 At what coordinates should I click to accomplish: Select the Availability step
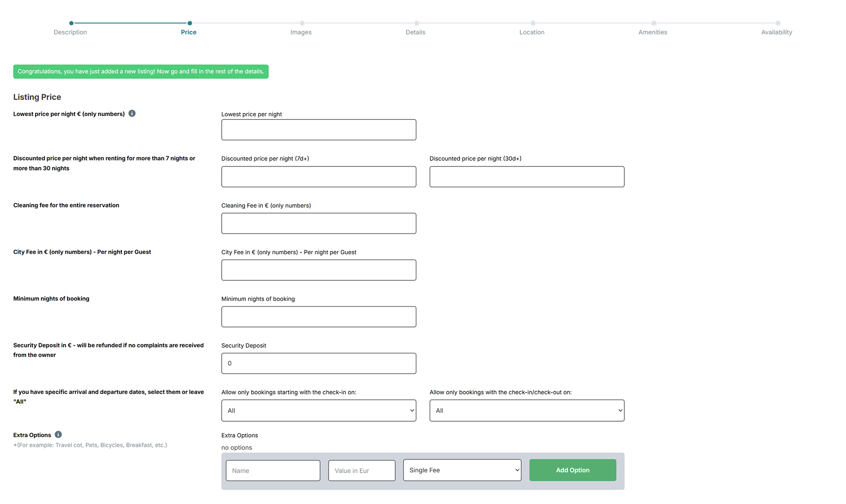point(776,32)
